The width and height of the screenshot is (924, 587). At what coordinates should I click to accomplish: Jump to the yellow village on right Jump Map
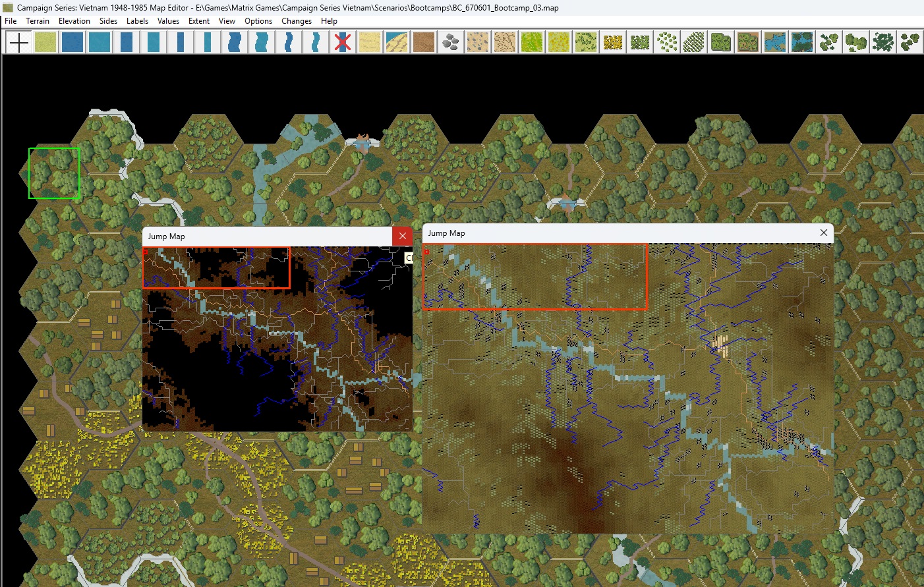coord(721,345)
